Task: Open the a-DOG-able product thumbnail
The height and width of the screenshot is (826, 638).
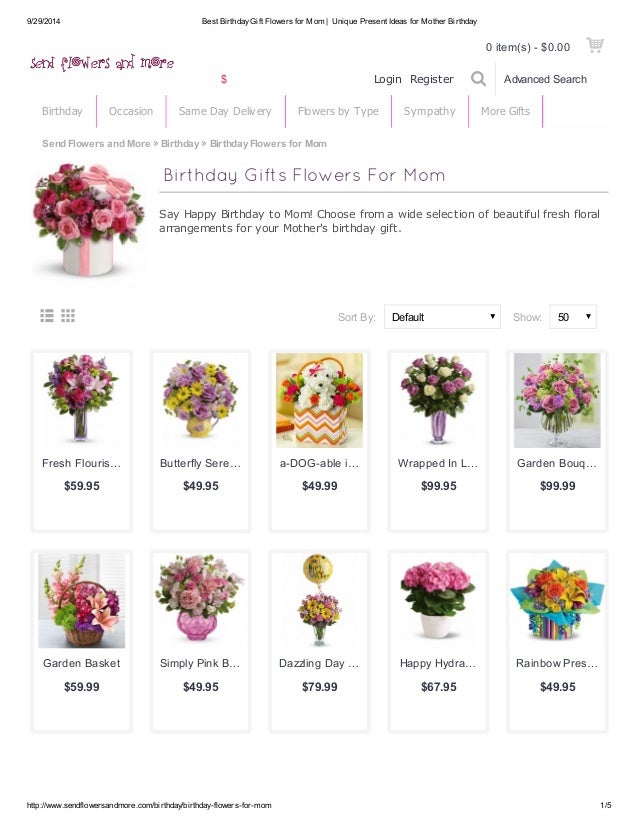Action: click(x=319, y=400)
